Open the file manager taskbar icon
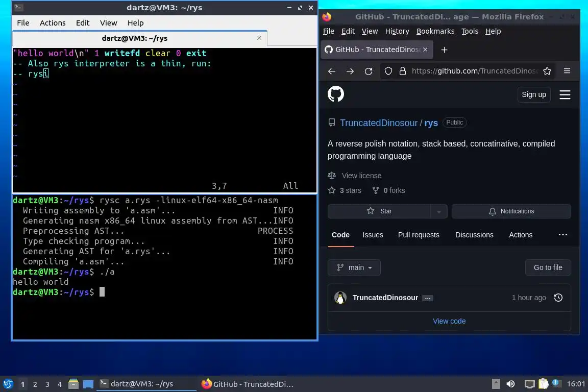 [x=73, y=384]
